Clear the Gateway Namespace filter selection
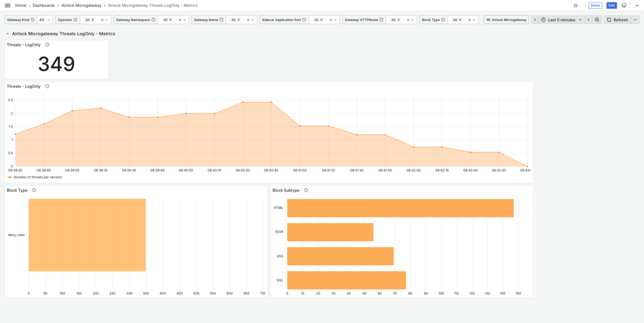Image resolution: width=644 pixels, height=323 pixels. click(179, 20)
